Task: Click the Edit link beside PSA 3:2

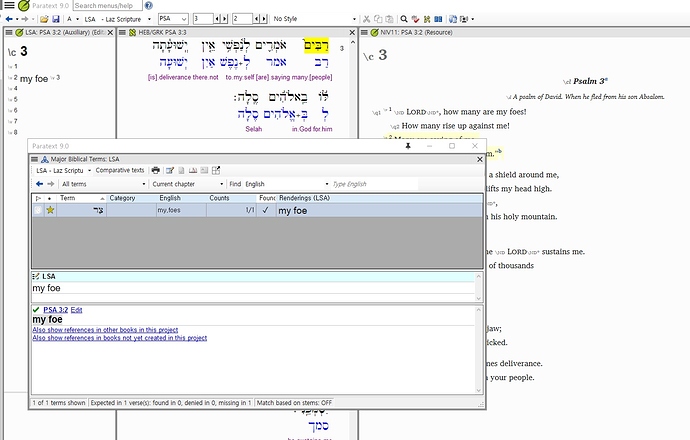Action: [x=77, y=310]
